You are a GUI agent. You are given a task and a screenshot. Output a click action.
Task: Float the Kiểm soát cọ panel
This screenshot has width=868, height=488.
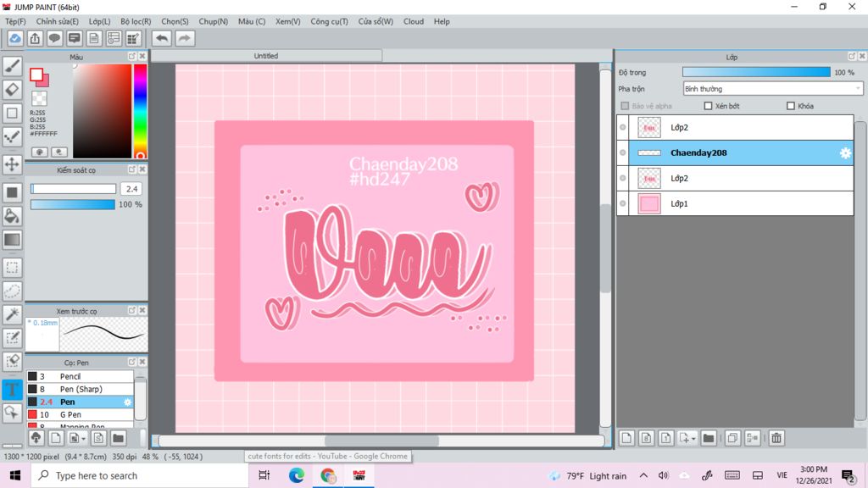131,169
